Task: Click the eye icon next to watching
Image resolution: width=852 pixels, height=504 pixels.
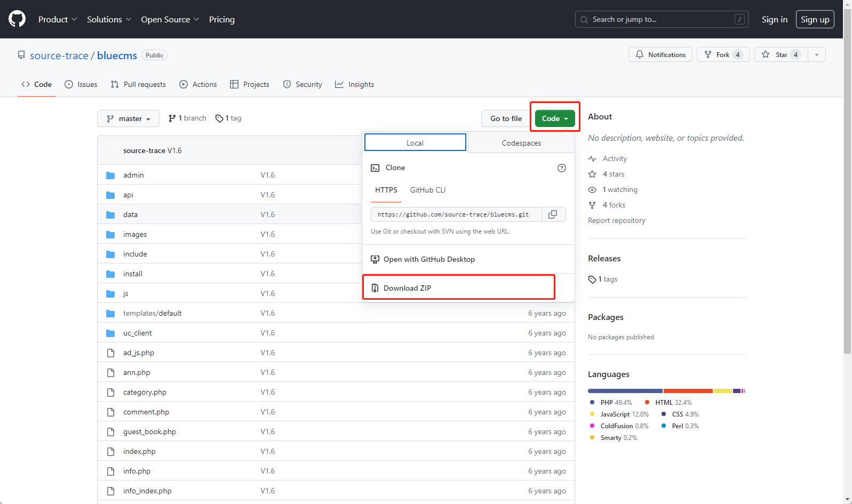Action: point(592,190)
